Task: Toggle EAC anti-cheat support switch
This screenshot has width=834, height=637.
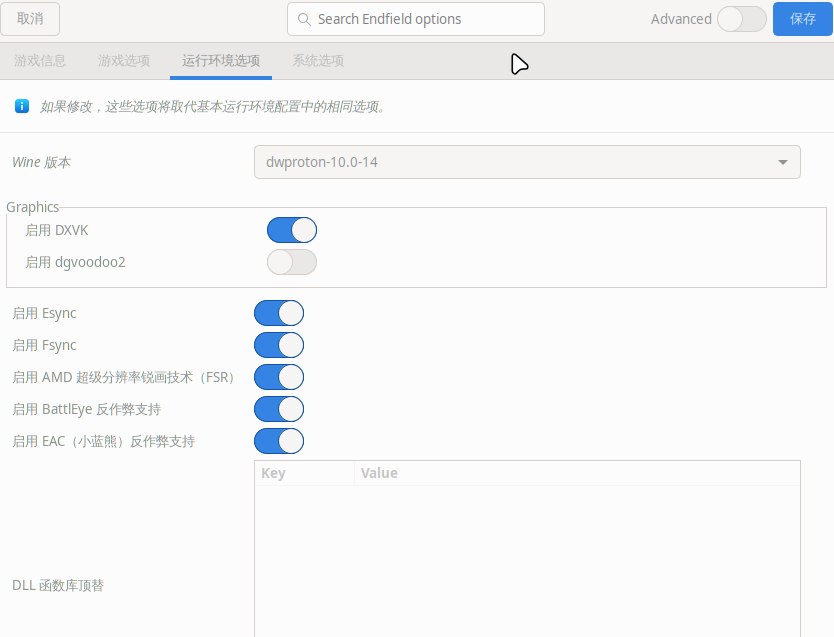Action: (278, 441)
